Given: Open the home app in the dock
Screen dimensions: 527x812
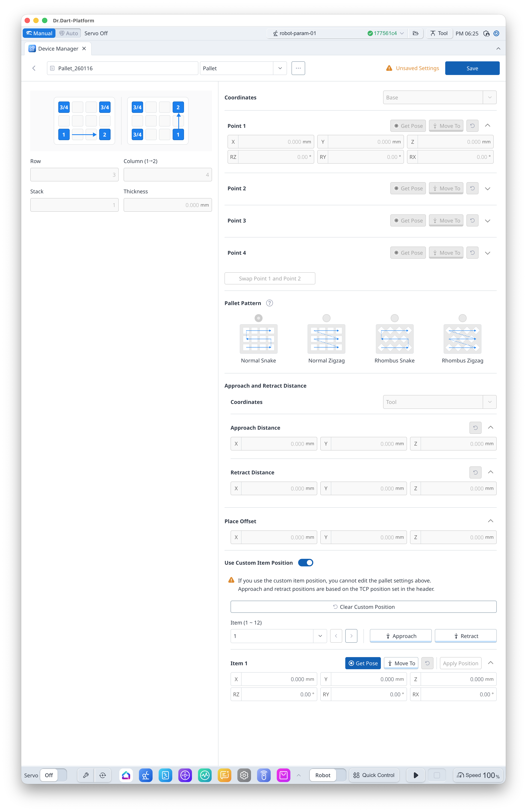Looking at the screenshot, I should click(x=126, y=775).
